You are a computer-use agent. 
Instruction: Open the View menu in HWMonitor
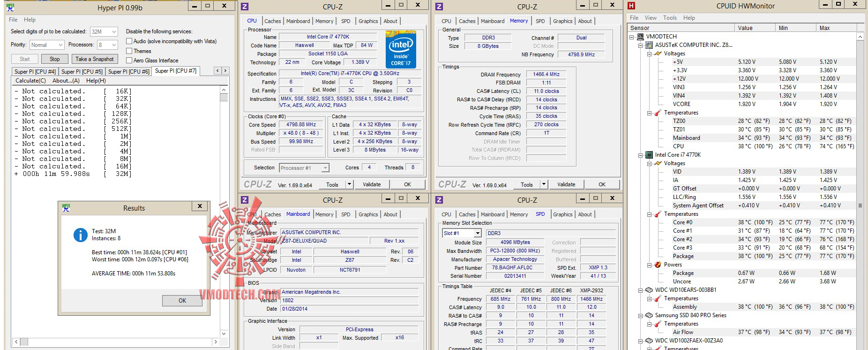tap(651, 18)
